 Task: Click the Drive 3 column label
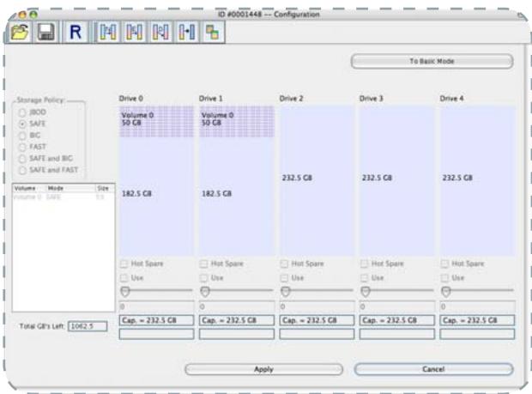pos(372,99)
